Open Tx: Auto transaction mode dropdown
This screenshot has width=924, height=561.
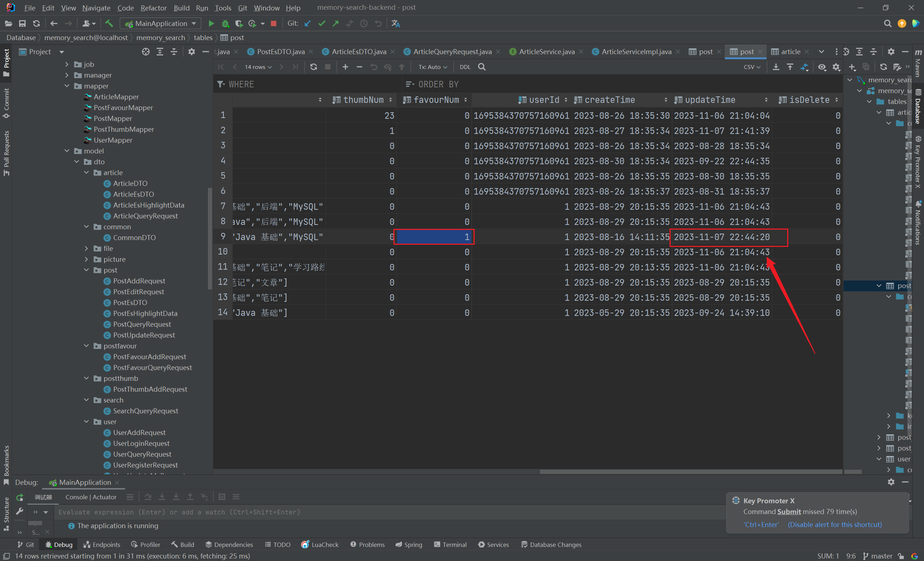(x=433, y=67)
